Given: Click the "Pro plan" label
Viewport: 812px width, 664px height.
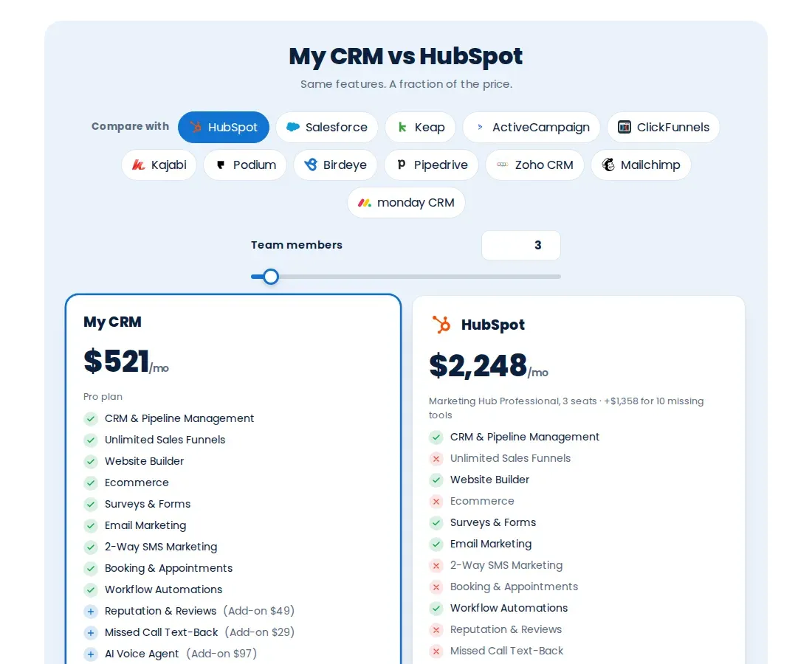Looking at the screenshot, I should (x=103, y=397).
